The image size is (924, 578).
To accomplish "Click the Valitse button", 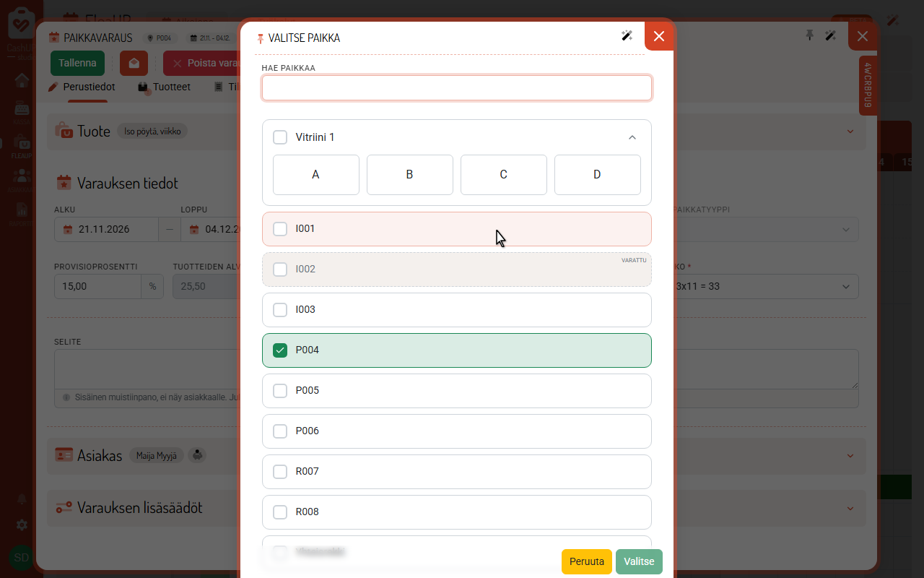I will pyautogui.click(x=639, y=561).
